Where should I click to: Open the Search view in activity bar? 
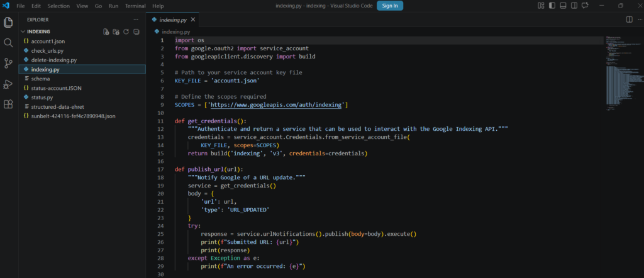(9, 43)
